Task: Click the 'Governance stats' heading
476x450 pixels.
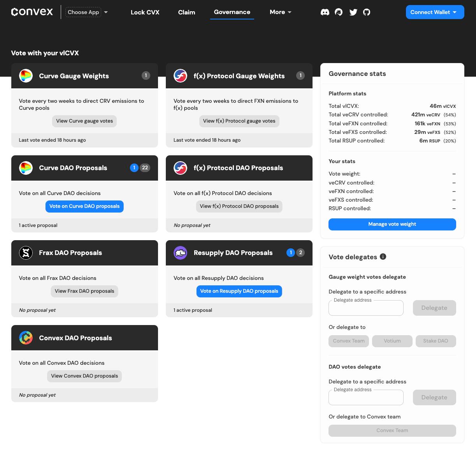Action: [357, 74]
